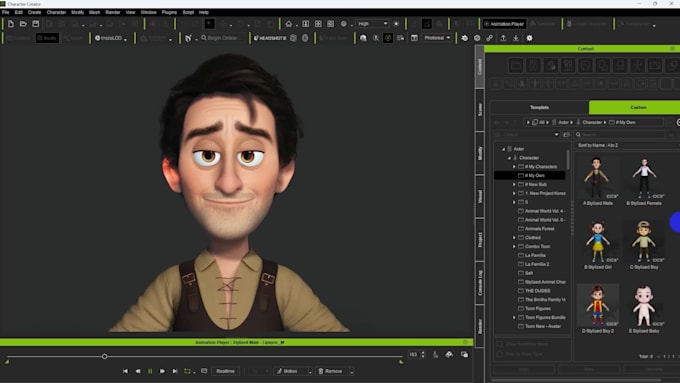
Task: Jump to the first animation frame
Action: click(x=125, y=371)
